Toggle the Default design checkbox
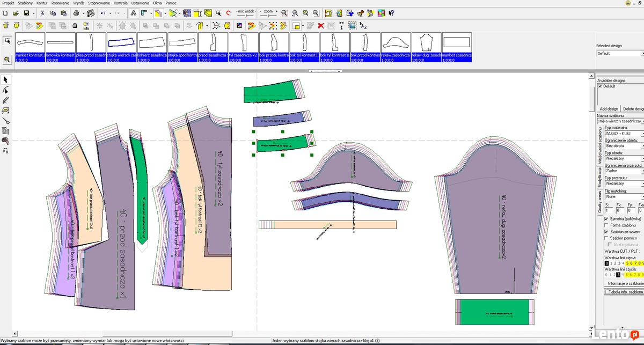The width and height of the screenshot is (644, 345). click(601, 86)
